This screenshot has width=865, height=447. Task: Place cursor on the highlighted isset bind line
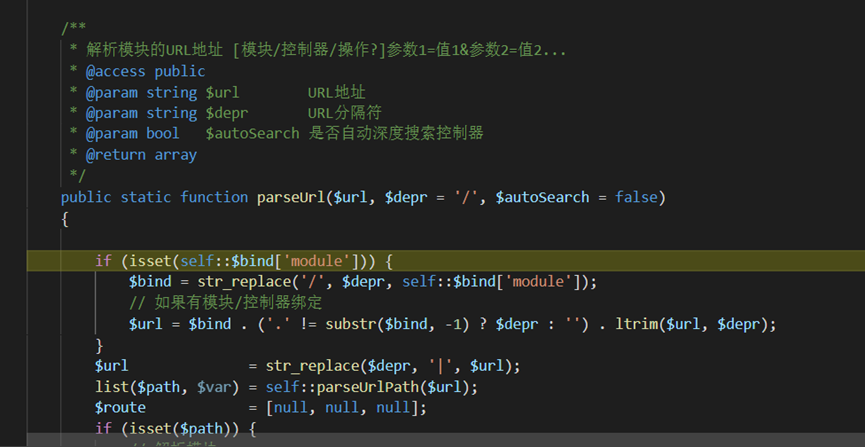coord(446,260)
